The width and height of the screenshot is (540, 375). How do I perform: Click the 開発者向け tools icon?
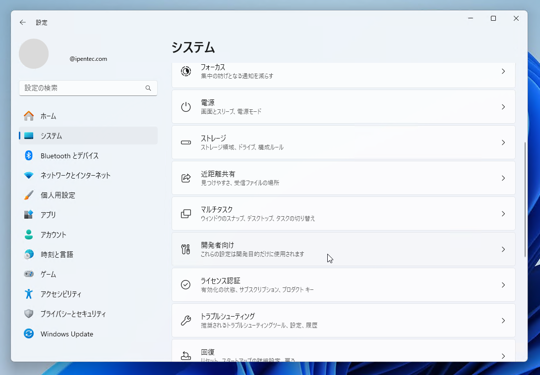(186, 249)
